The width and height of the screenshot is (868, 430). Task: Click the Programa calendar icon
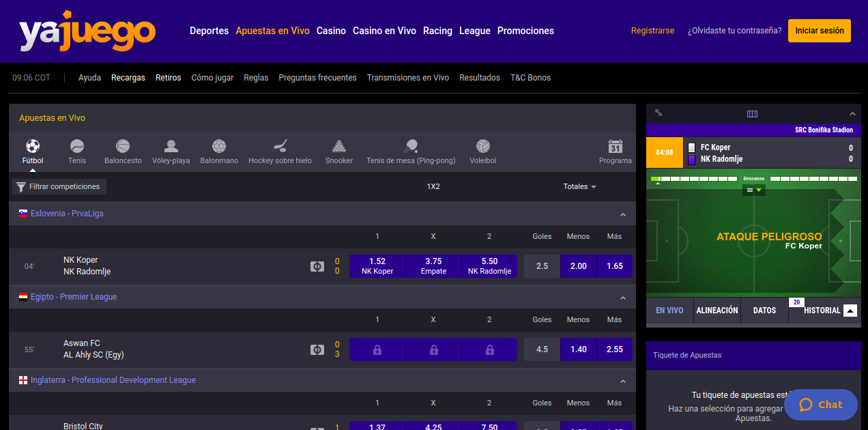(615, 147)
